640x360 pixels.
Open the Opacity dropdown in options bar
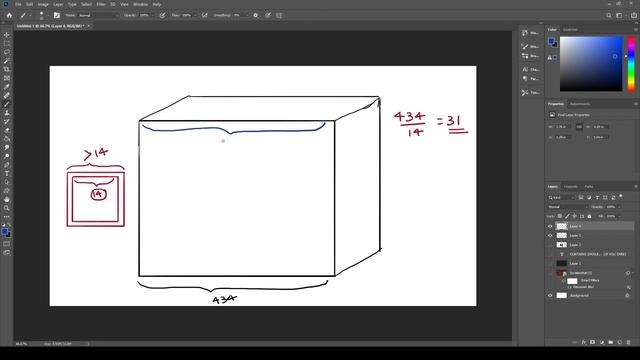[x=152, y=16]
